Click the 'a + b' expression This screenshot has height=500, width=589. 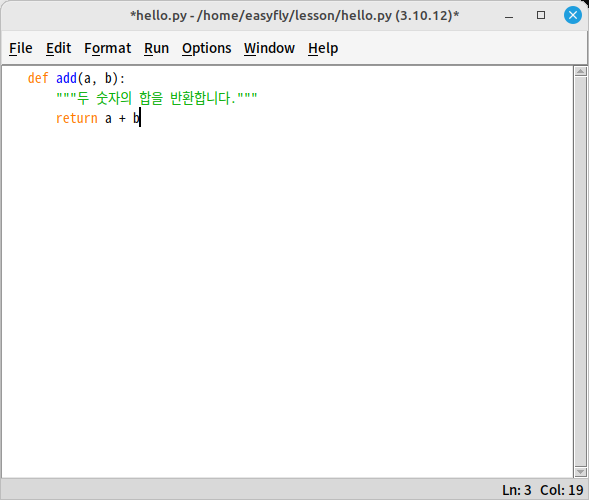[x=122, y=118]
